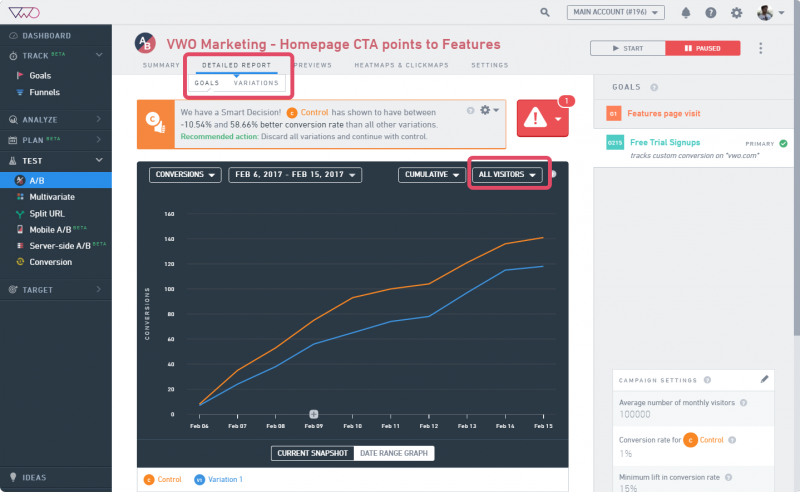Click the Smart Decision thumbs-up icon
Screen dimensions: 800x492
[156, 124]
